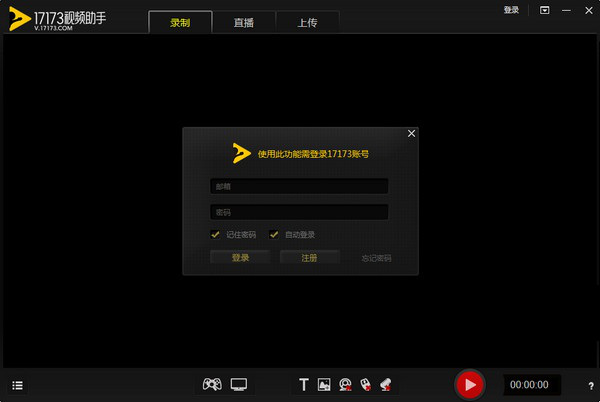
Task: Toggle the microphone recording icon
Action: point(386,384)
